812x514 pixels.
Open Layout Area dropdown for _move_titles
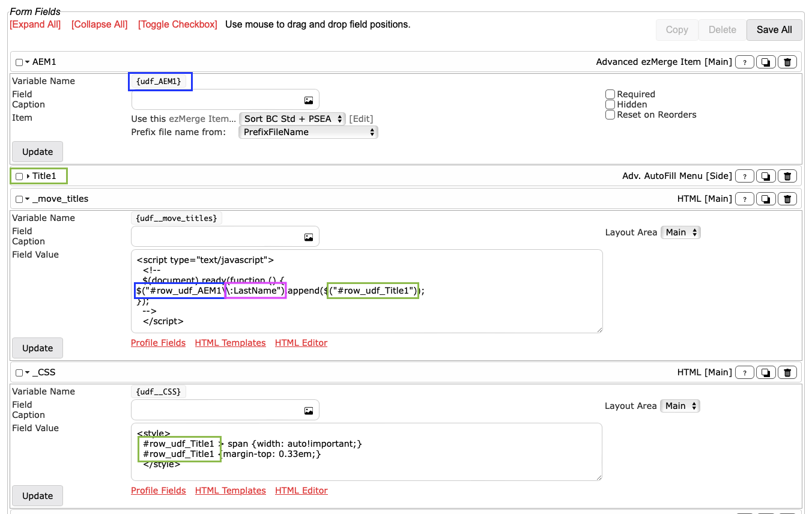coord(680,232)
